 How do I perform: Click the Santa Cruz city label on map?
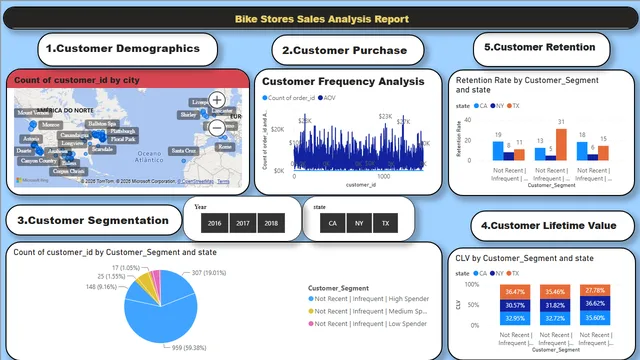184,151
